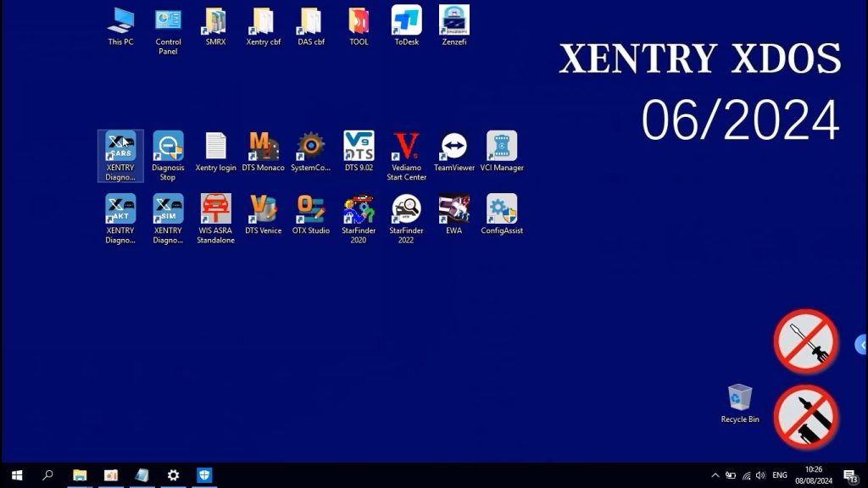Open the Windows Start menu

pos(17,475)
